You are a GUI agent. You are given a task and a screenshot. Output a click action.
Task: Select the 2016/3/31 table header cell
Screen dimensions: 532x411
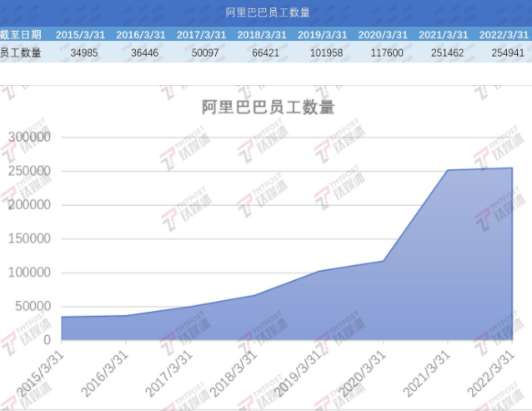(x=141, y=34)
